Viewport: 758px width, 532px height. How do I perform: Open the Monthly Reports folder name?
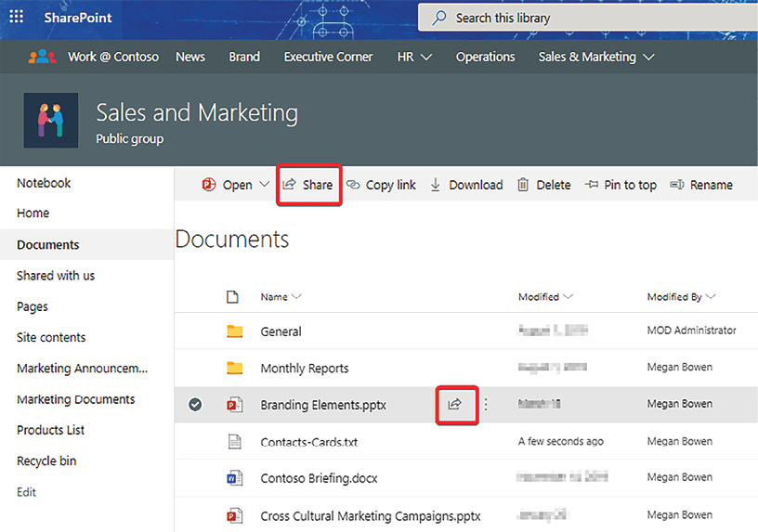(x=305, y=369)
